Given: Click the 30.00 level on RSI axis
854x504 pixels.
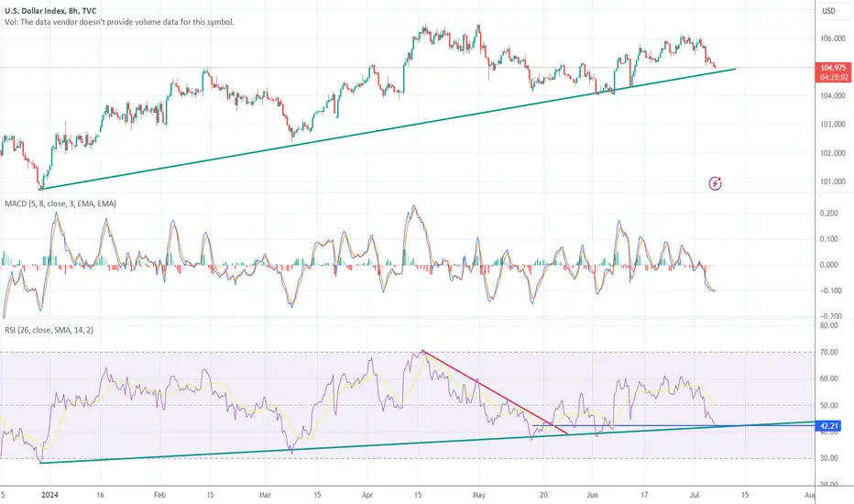Looking at the screenshot, I should tap(829, 457).
